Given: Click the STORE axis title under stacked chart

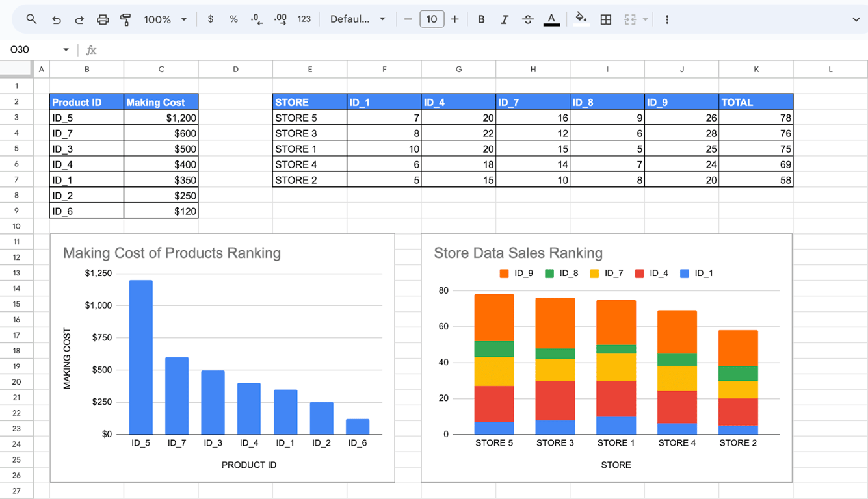Looking at the screenshot, I should [616, 465].
